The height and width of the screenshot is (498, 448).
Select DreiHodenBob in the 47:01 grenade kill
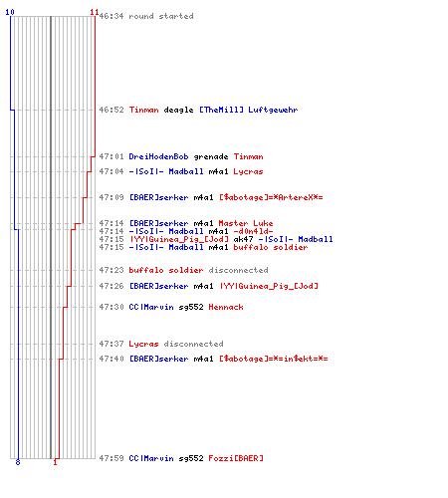158,156
